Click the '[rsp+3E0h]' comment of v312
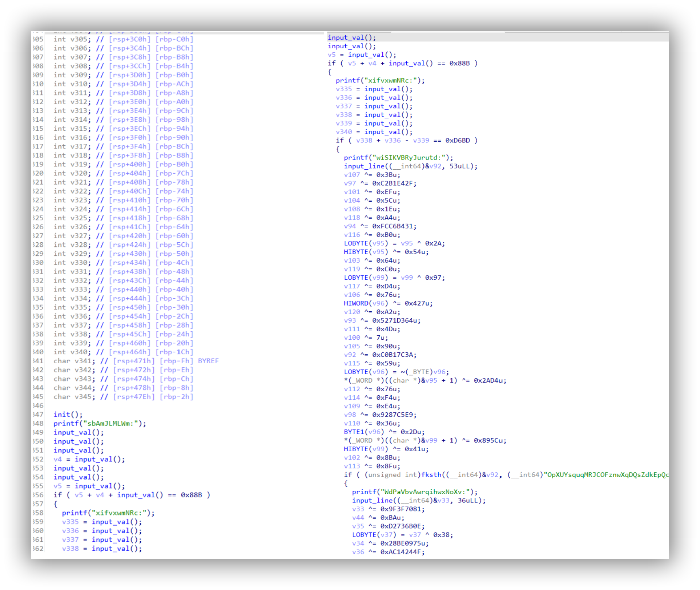The image size is (700, 590). tap(130, 102)
